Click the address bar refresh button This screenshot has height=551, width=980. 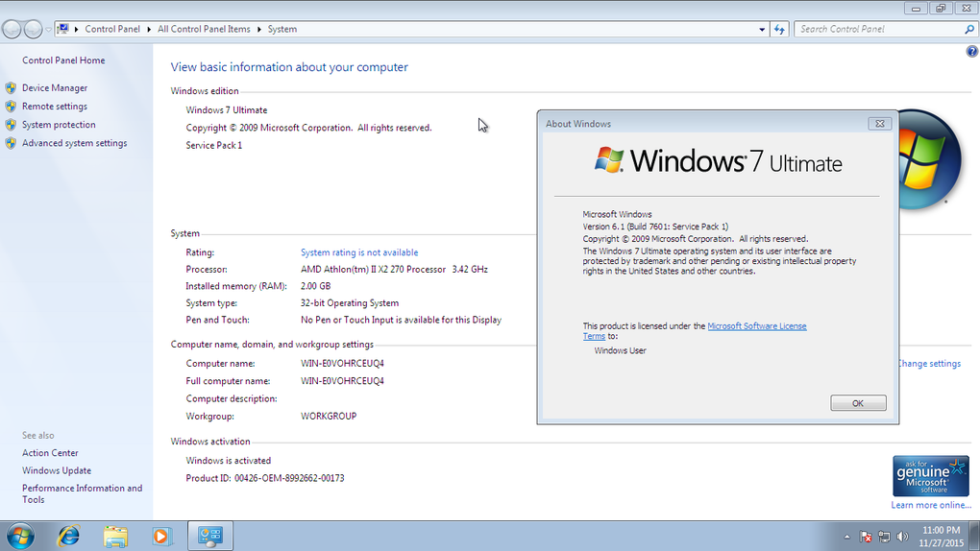tap(779, 30)
